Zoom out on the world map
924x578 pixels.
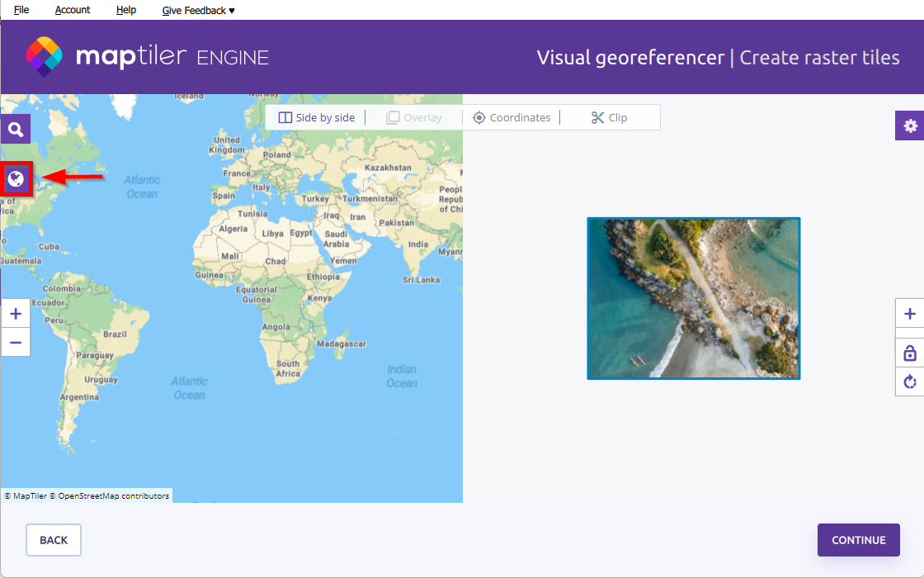(x=16, y=342)
